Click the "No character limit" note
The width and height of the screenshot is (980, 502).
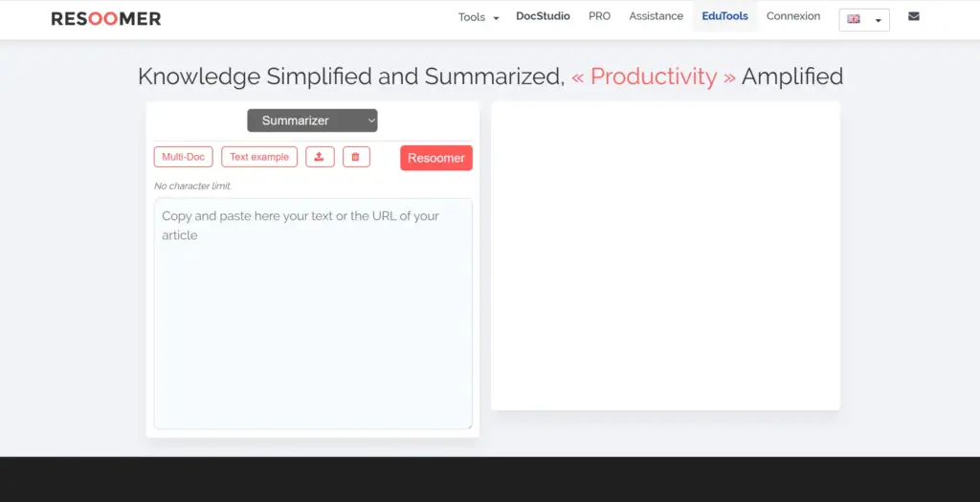192,186
